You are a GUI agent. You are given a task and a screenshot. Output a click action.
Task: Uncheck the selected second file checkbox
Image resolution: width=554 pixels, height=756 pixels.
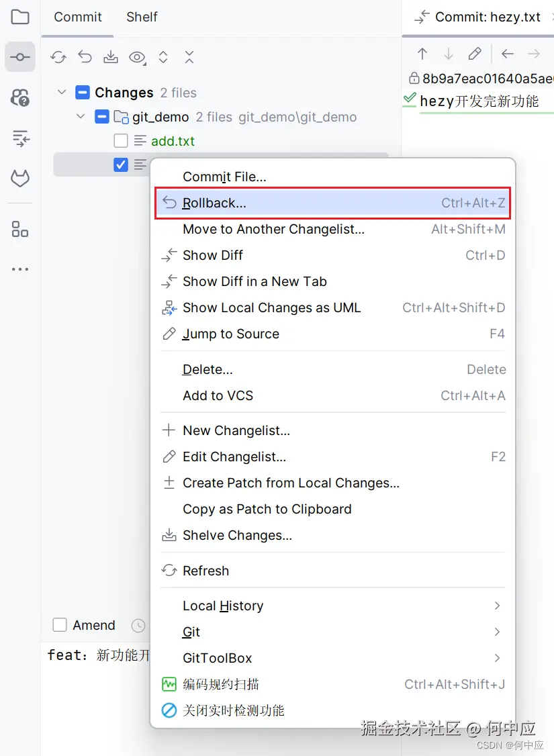coord(121,165)
